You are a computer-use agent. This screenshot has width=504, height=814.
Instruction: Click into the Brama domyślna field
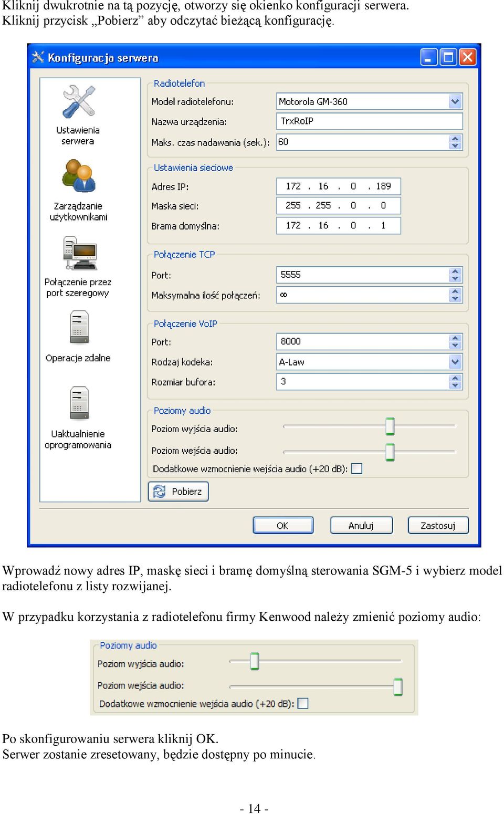point(339,225)
